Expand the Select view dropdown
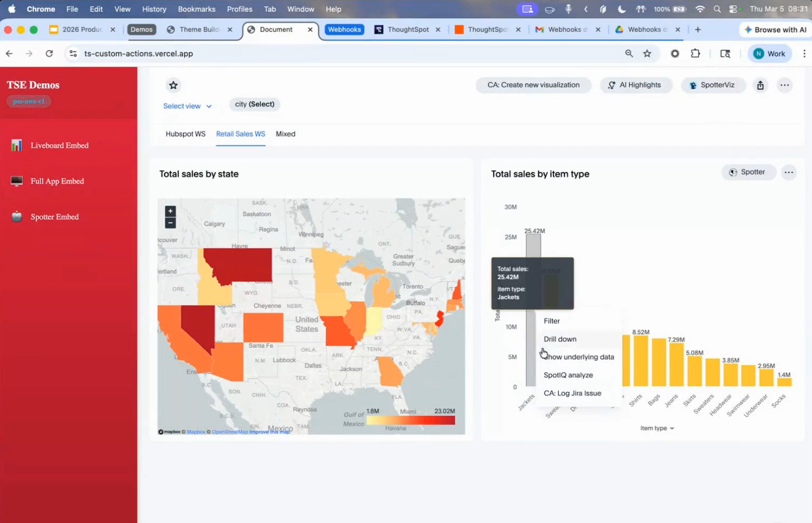The image size is (812, 523). tap(187, 106)
